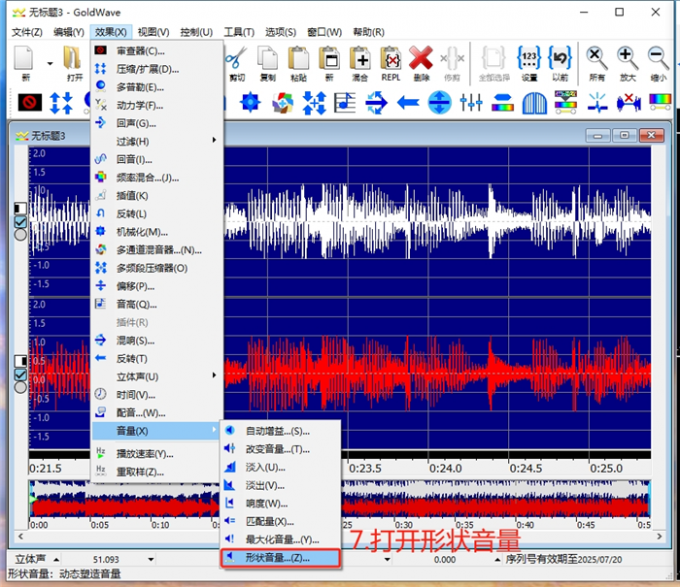
Task: Open the 选项(S) menu
Action: click(281, 32)
